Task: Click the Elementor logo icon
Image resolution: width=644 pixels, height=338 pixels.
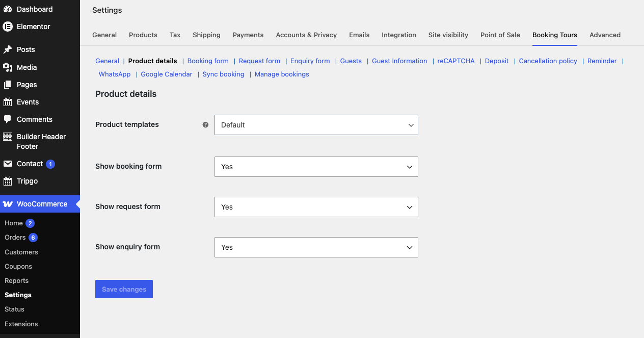Action: pos(8,27)
